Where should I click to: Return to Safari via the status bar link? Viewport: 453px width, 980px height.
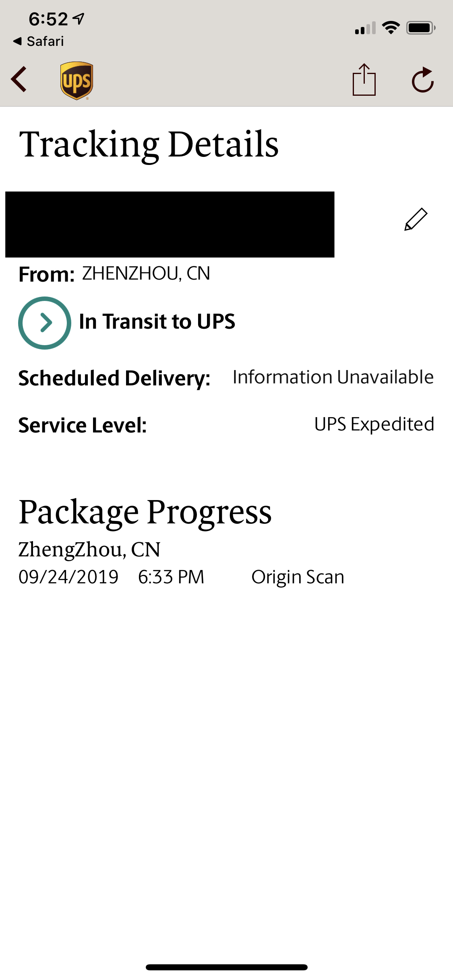point(39,41)
